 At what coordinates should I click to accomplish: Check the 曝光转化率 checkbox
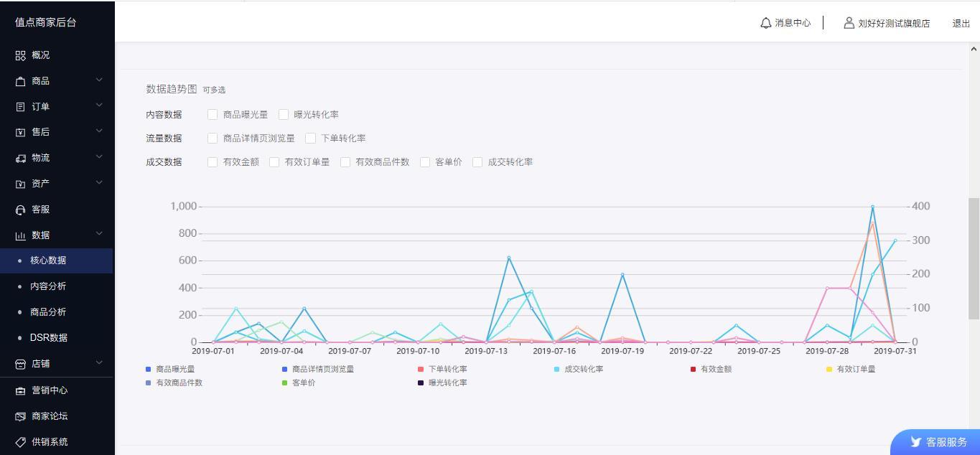284,114
